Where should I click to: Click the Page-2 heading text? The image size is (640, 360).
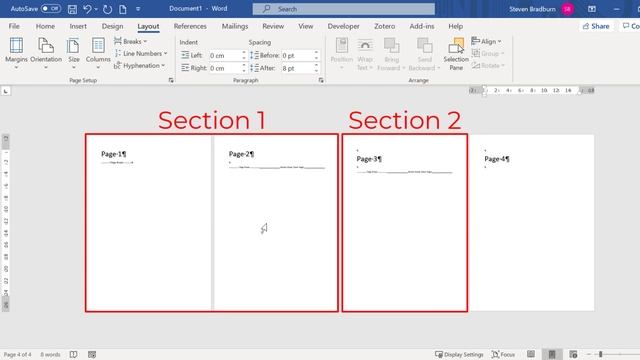pyautogui.click(x=241, y=154)
